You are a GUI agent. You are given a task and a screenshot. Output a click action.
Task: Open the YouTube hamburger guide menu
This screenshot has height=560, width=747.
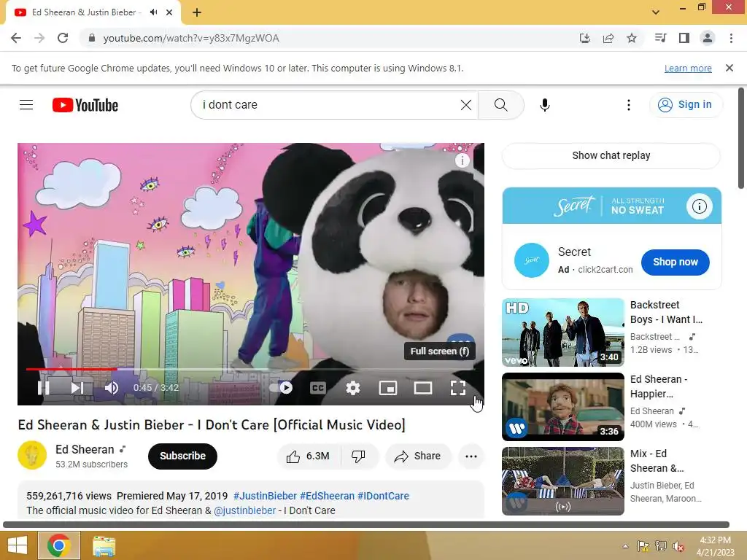point(26,105)
